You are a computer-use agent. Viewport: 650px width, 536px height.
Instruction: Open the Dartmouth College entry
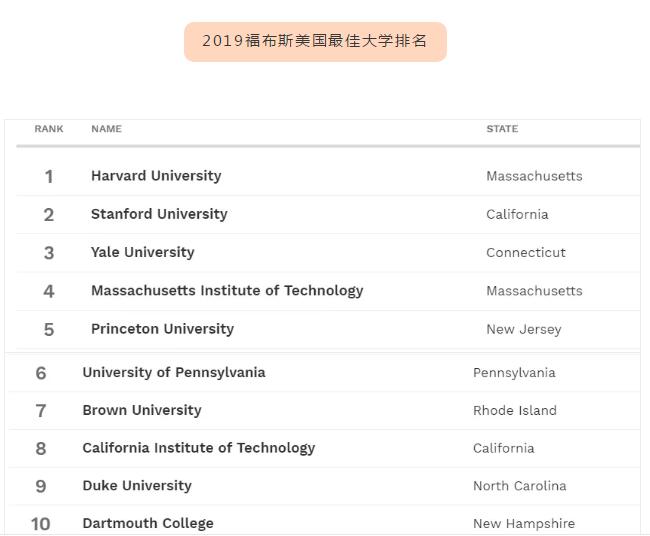[x=148, y=523]
